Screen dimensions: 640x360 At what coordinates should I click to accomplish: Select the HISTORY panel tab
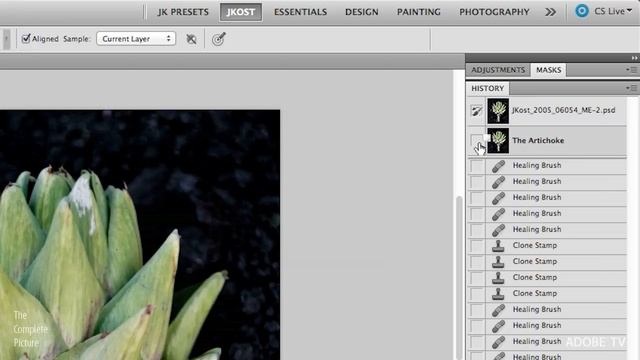click(488, 88)
